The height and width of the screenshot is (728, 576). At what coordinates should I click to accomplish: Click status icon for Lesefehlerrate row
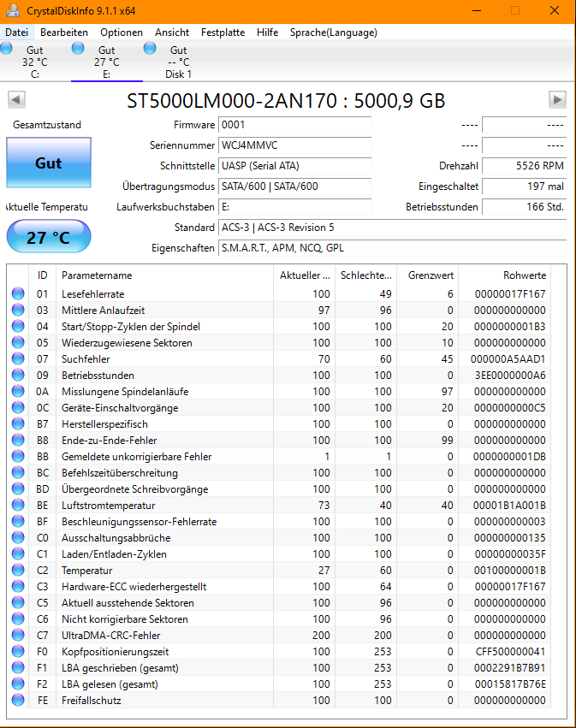coord(18,293)
